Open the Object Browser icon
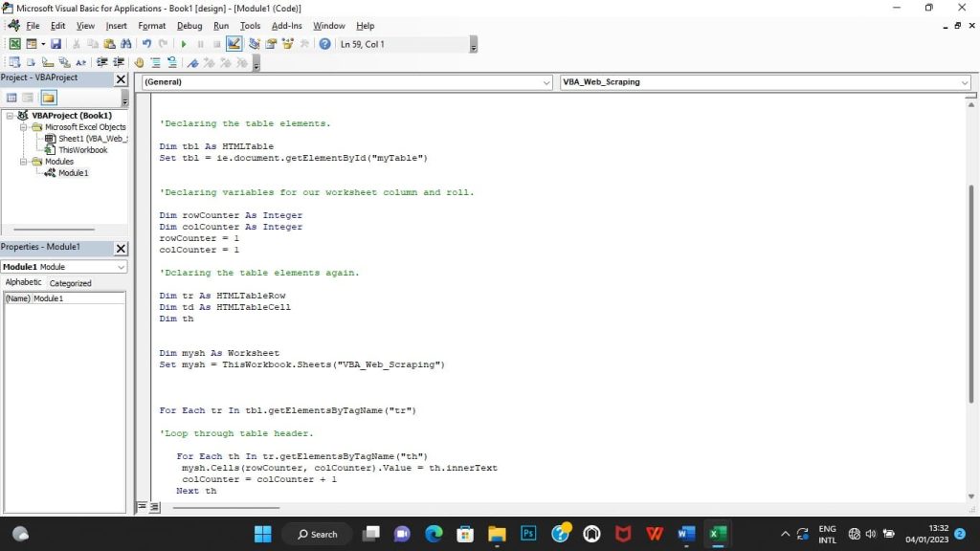The height and width of the screenshot is (551, 980). point(287,44)
